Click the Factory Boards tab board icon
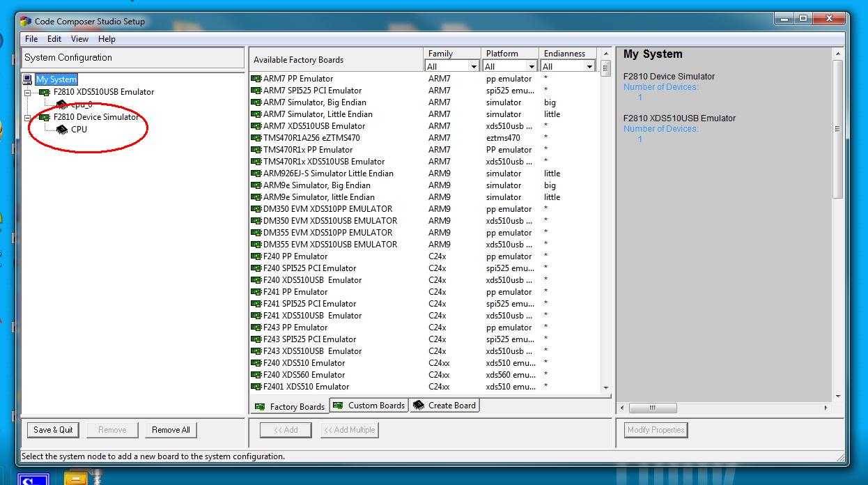 click(x=260, y=406)
